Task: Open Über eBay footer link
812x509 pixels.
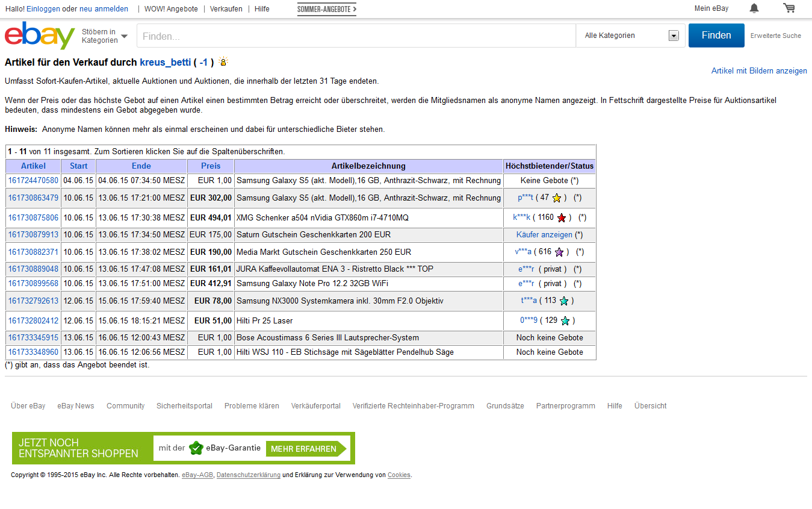Action: (28, 406)
